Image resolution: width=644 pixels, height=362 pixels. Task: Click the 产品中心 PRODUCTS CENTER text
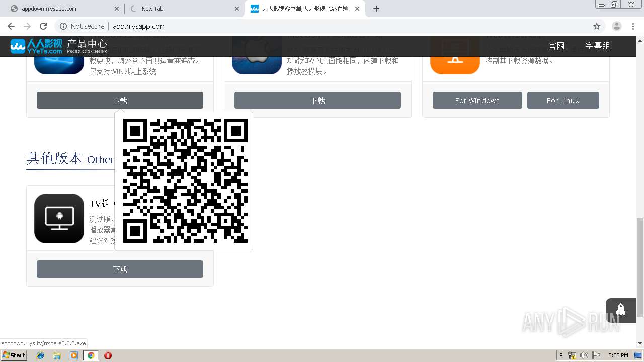pyautogui.click(x=87, y=46)
